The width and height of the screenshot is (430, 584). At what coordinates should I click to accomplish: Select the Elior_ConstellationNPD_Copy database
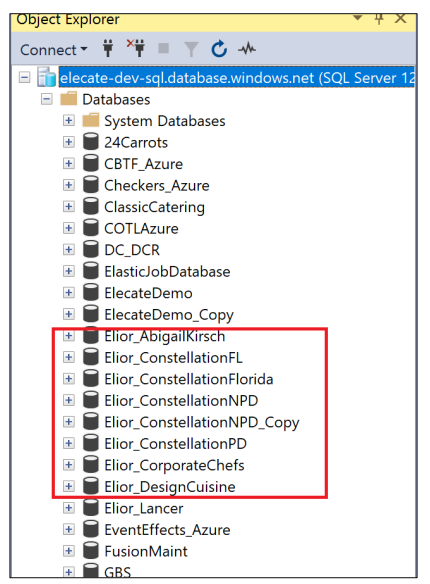click(x=201, y=422)
